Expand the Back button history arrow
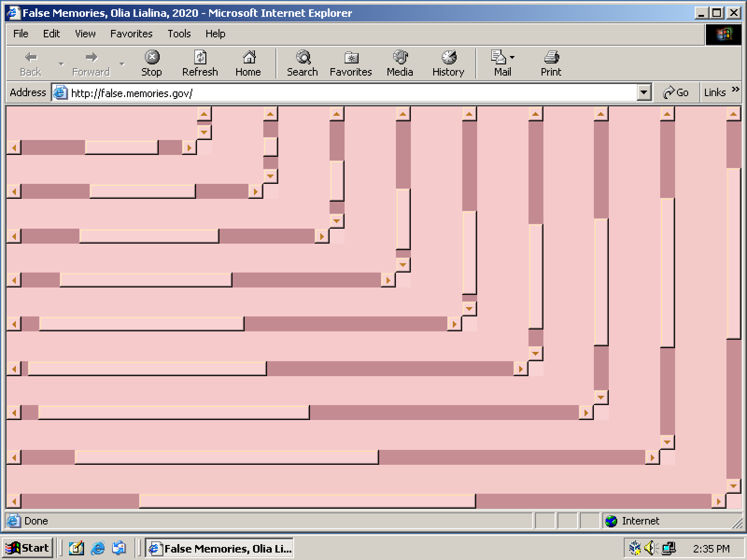This screenshot has width=747, height=560. tap(61, 64)
